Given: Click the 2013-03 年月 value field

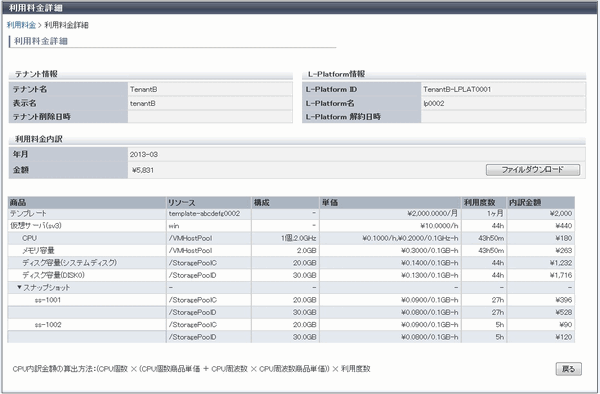Looking at the screenshot, I should tap(356, 155).
